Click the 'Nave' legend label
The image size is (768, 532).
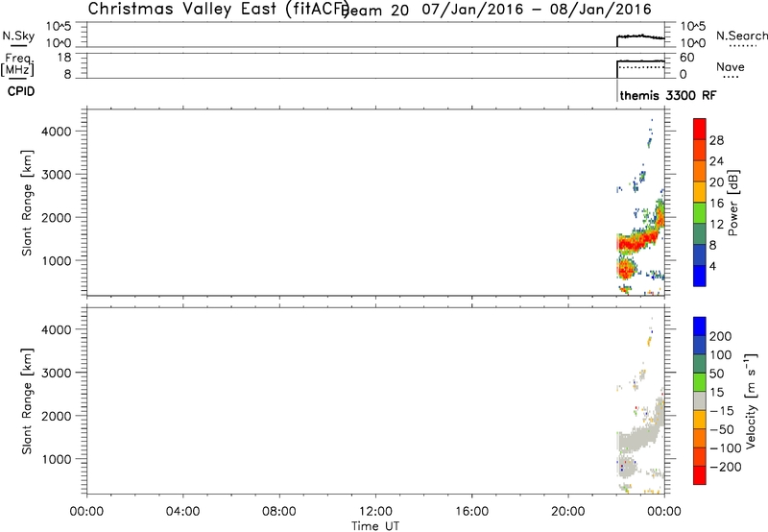(x=731, y=66)
